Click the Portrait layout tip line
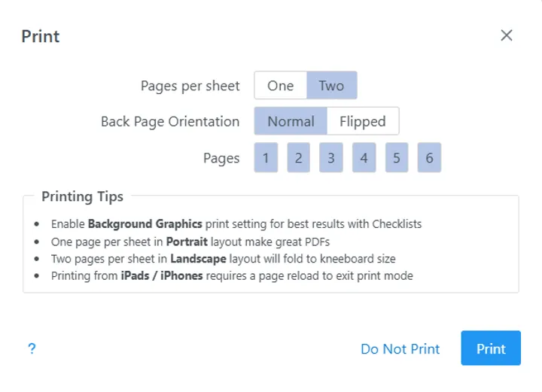The height and width of the screenshot is (392, 542). click(x=190, y=242)
